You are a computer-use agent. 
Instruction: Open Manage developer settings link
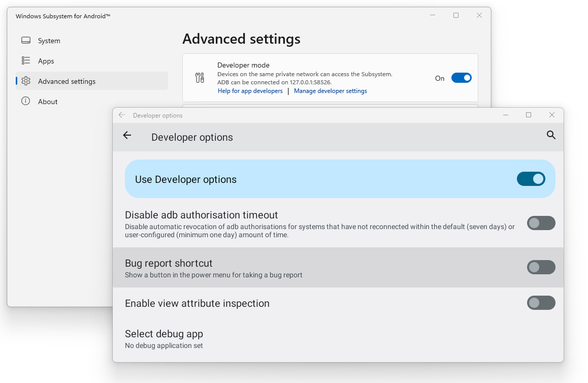pos(331,91)
